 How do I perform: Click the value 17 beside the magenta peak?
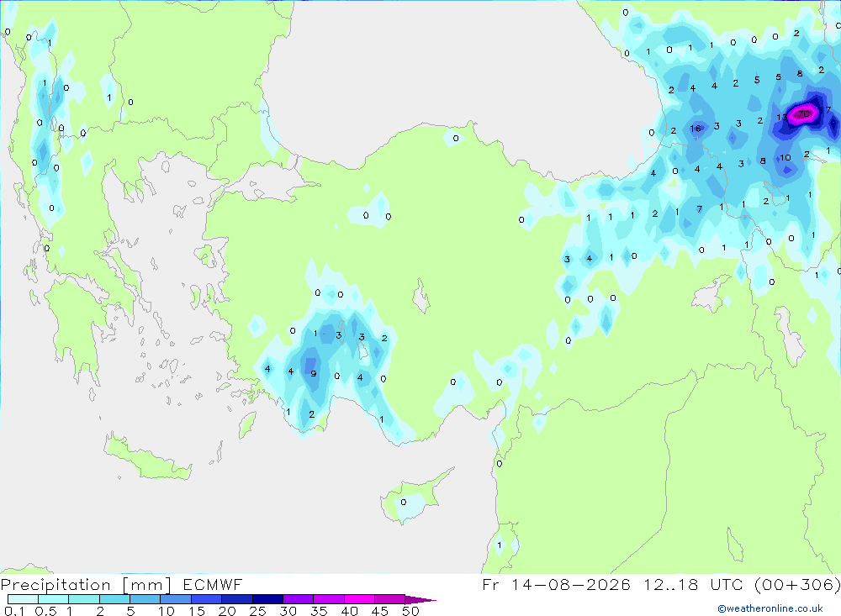[x=825, y=110]
